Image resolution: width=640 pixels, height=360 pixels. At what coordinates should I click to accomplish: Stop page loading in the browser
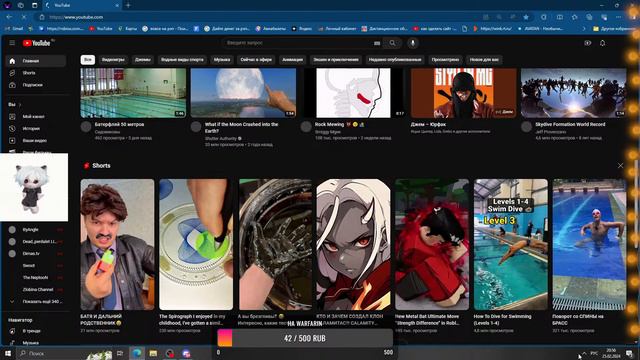click(x=24, y=17)
